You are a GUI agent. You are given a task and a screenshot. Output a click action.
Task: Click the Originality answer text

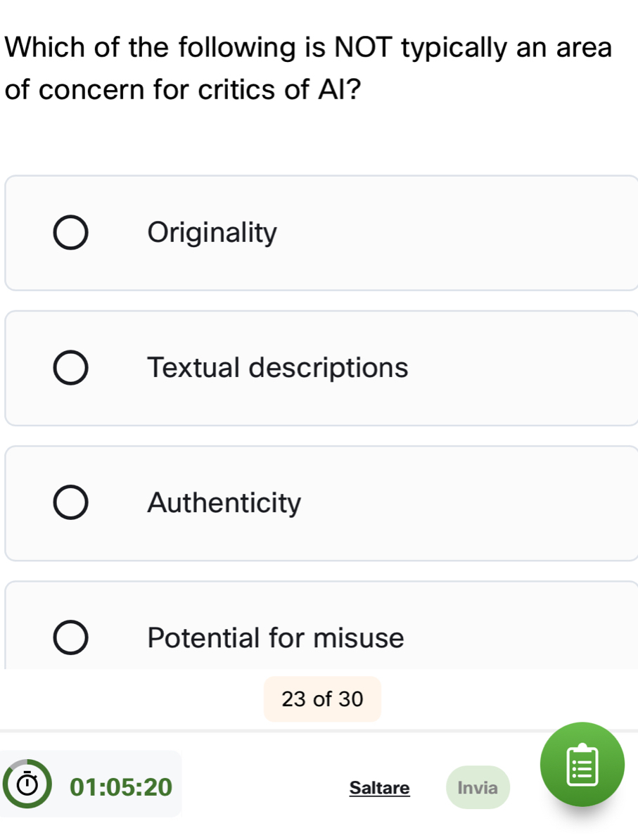[x=213, y=233]
